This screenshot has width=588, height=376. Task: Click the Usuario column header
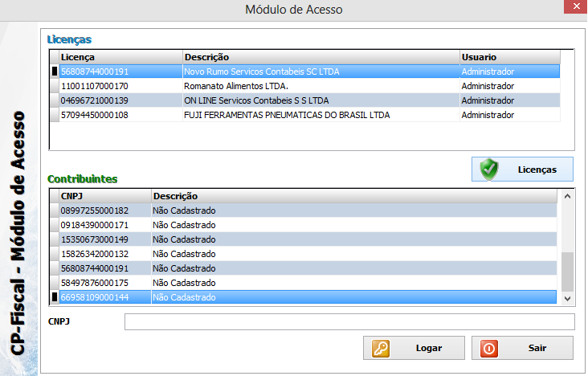point(510,57)
